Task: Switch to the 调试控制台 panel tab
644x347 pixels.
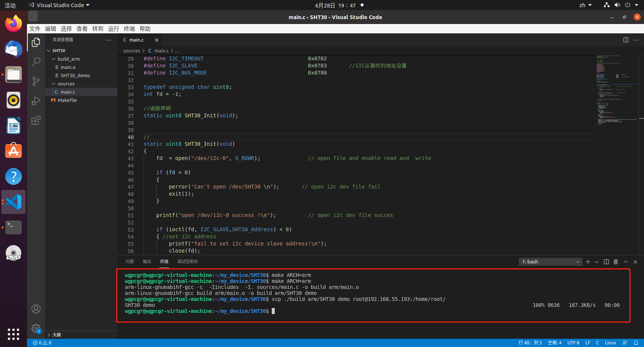Action: pyautogui.click(x=187, y=262)
